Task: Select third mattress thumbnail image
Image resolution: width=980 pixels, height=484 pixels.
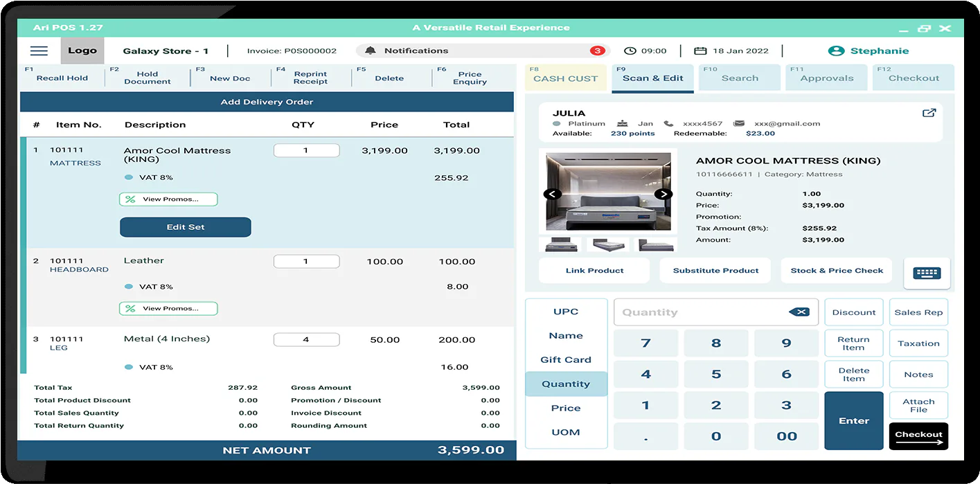Action: [655, 244]
